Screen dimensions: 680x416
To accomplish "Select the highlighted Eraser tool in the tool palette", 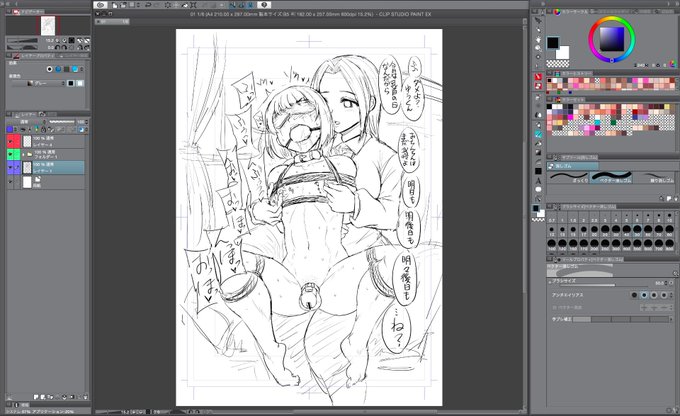I will 538,134.
